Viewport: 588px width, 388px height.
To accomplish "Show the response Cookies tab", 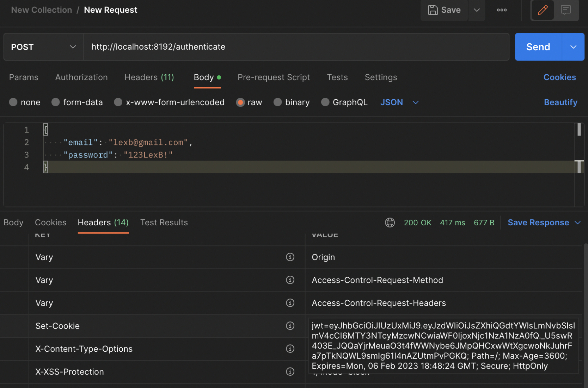I will [50, 223].
